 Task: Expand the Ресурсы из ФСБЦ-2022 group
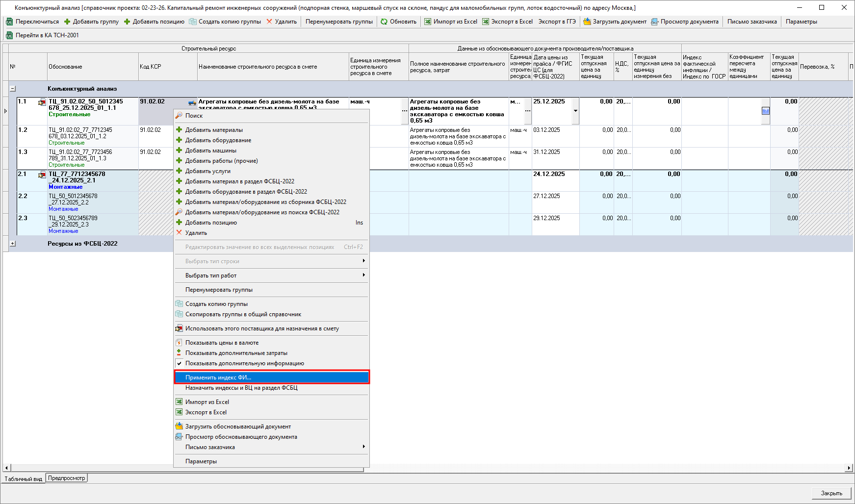point(13,244)
